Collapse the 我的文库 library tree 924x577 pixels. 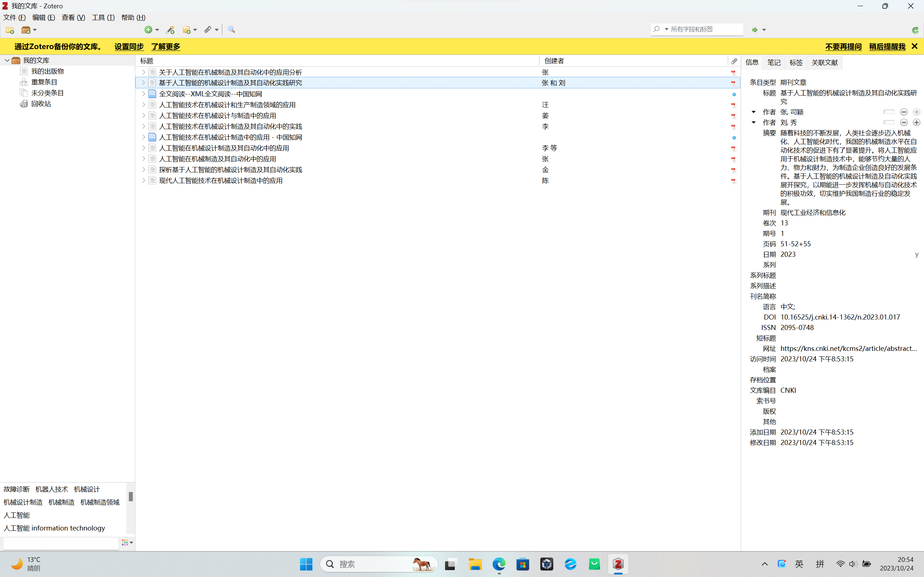coord(7,60)
